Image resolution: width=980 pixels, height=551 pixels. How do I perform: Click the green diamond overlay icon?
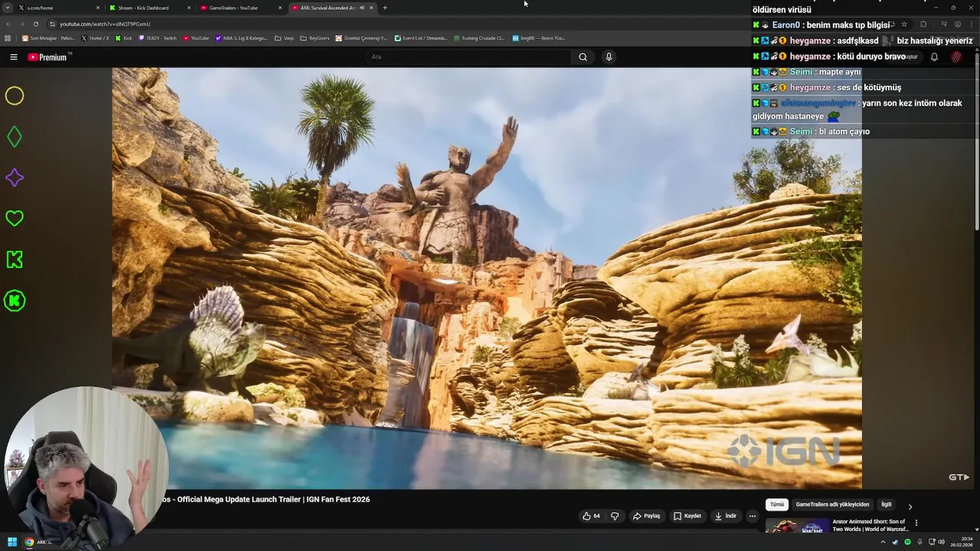coord(15,137)
